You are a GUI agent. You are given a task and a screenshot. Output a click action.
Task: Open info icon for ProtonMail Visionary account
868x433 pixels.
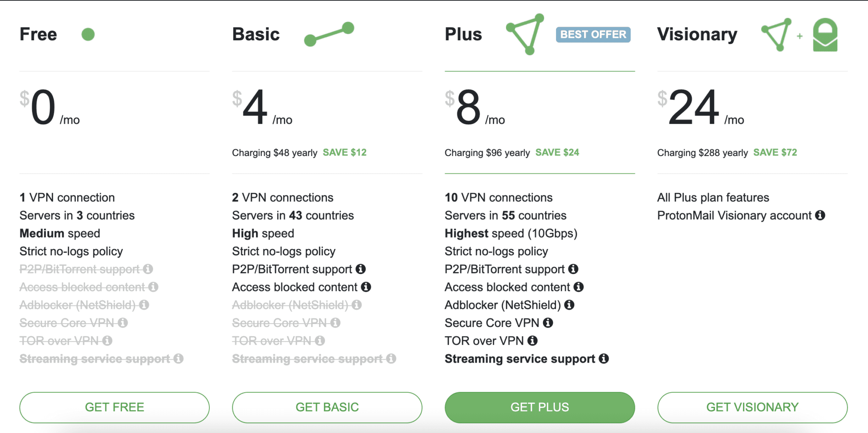coord(821,215)
